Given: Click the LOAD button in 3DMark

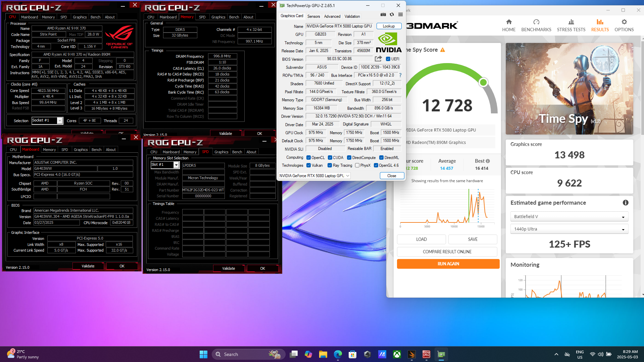Looking at the screenshot, I should click(422, 239).
